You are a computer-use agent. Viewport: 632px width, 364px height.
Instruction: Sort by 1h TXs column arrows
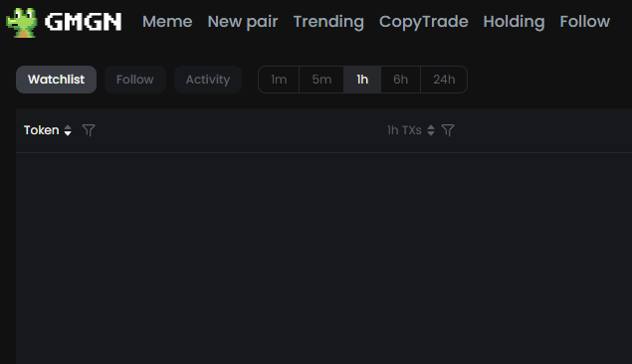click(431, 130)
